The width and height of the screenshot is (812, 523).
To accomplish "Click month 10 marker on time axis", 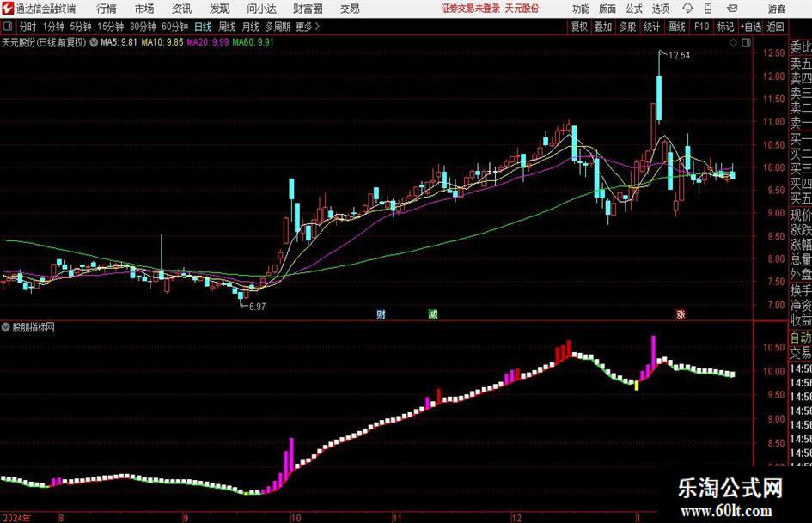I will pos(296,518).
